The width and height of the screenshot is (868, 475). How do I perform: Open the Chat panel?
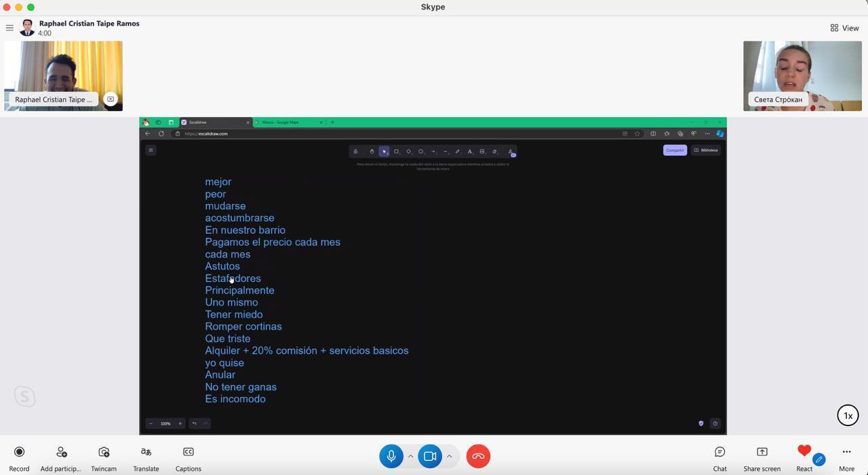click(x=719, y=458)
